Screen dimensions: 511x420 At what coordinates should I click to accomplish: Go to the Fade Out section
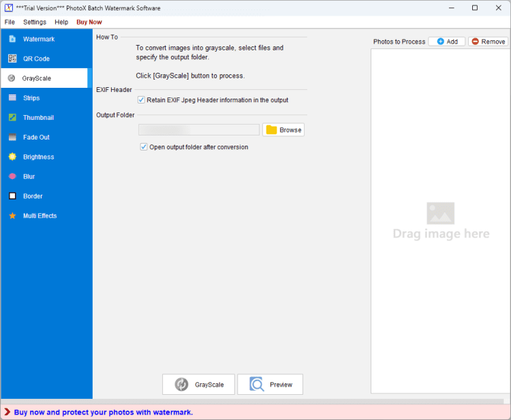point(46,137)
